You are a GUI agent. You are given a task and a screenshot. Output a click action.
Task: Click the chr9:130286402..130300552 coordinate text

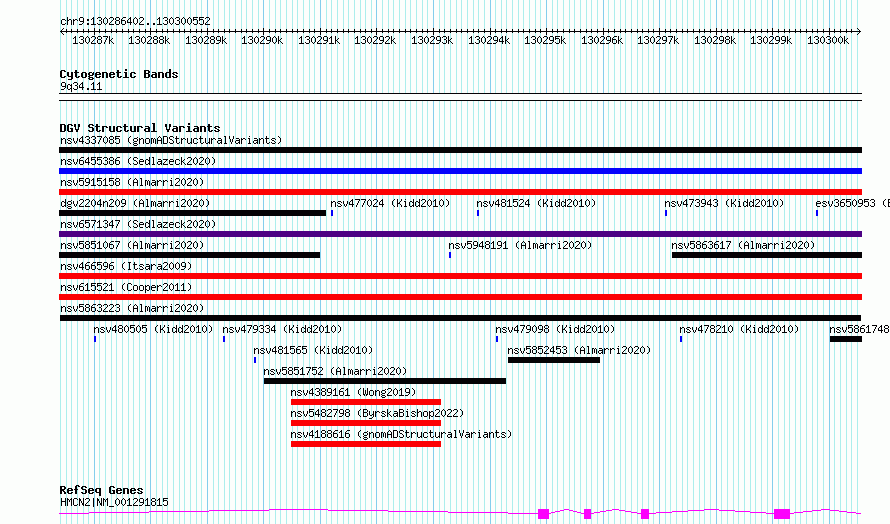(135, 22)
